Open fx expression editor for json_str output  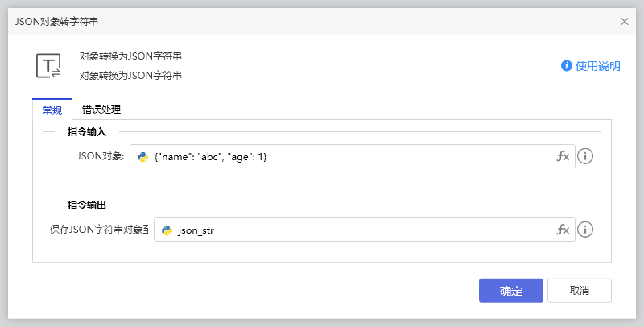563,230
